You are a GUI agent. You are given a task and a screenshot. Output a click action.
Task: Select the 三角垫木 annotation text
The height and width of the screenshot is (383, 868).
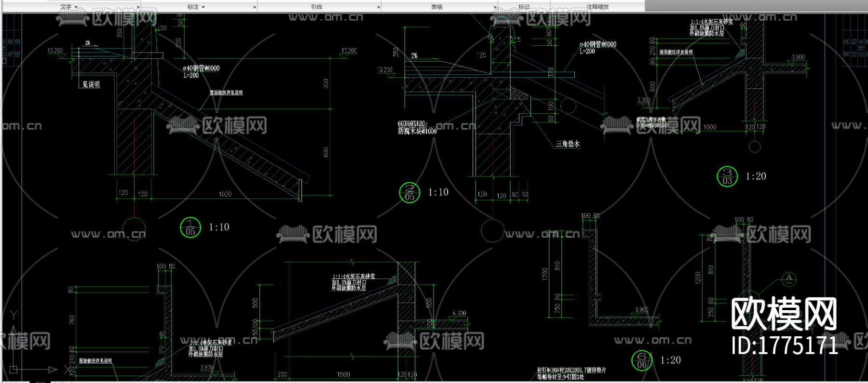(x=568, y=144)
